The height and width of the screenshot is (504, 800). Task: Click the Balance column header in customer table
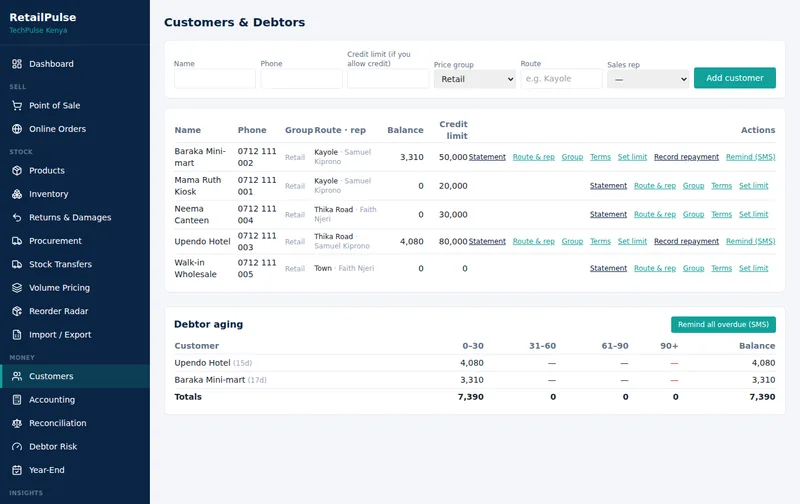[405, 130]
